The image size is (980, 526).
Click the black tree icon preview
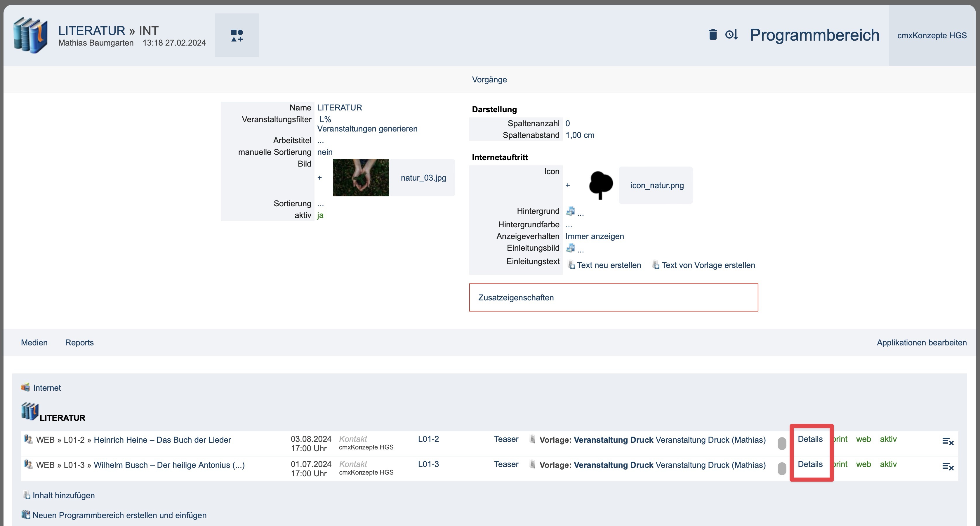pyautogui.click(x=600, y=185)
